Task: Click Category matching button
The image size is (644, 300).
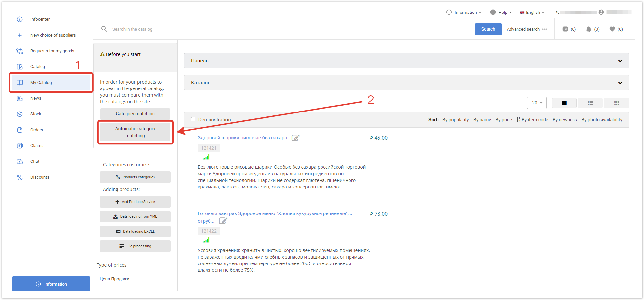Action: click(x=135, y=114)
